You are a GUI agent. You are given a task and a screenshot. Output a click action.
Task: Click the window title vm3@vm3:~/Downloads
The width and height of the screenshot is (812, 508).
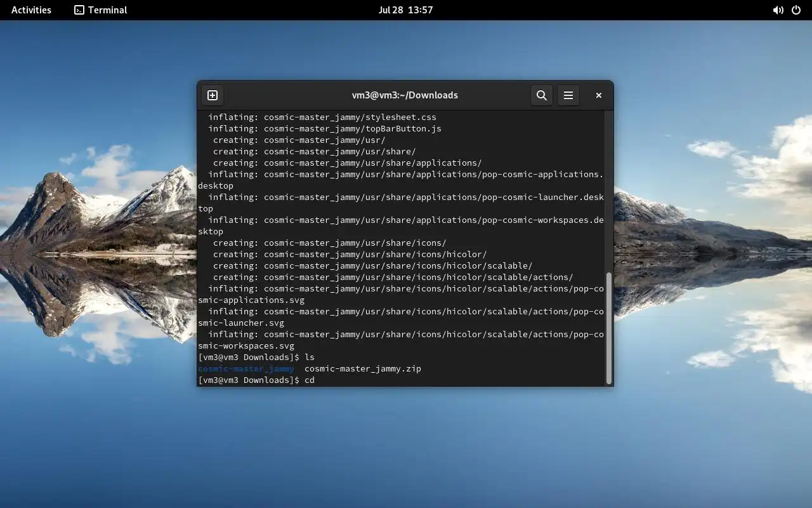[x=405, y=95]
